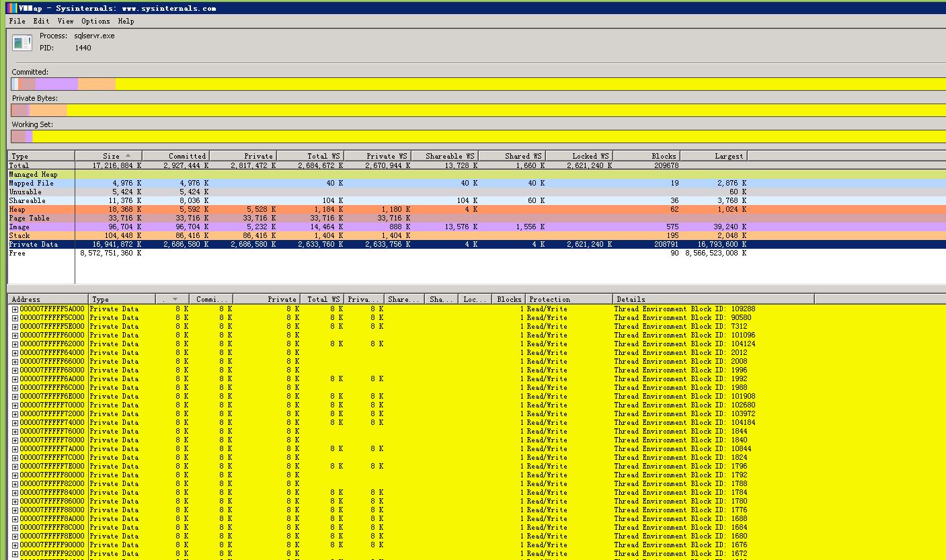The width and height of the screenshot is (946, 560).
Task: Click the VMMap title bar icon
Action: pyautogui.click(x=13, y=8)
